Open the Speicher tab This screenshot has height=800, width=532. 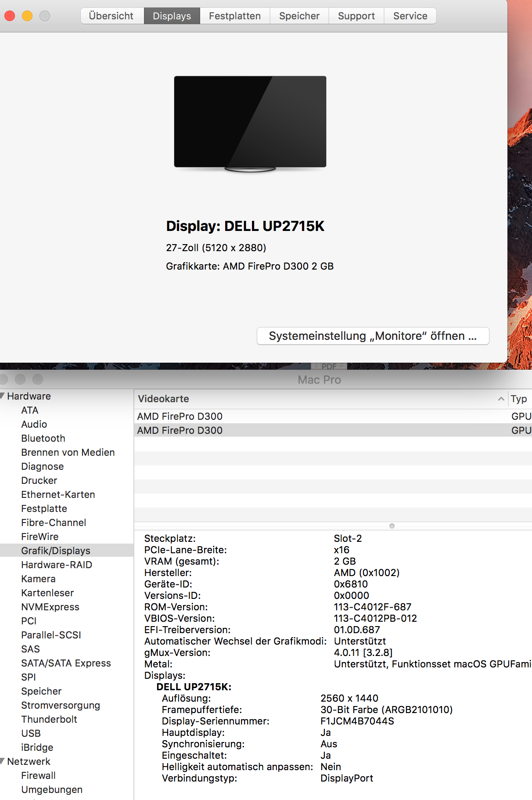[299, 16]
